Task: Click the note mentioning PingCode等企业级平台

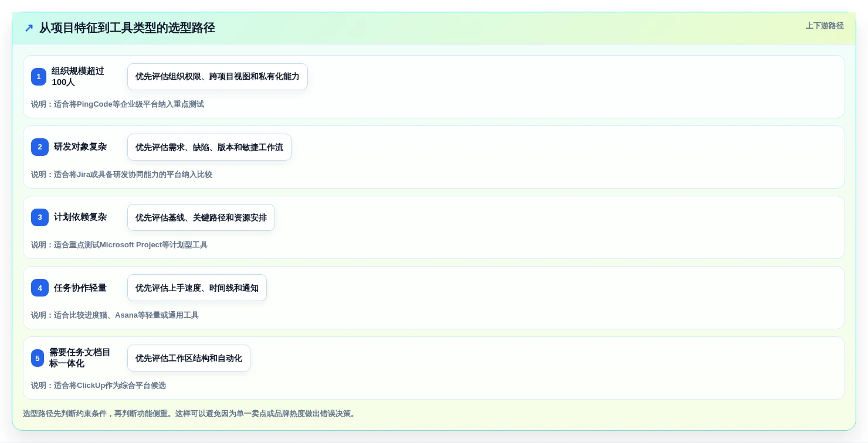Action: click(x=117, y=104)
